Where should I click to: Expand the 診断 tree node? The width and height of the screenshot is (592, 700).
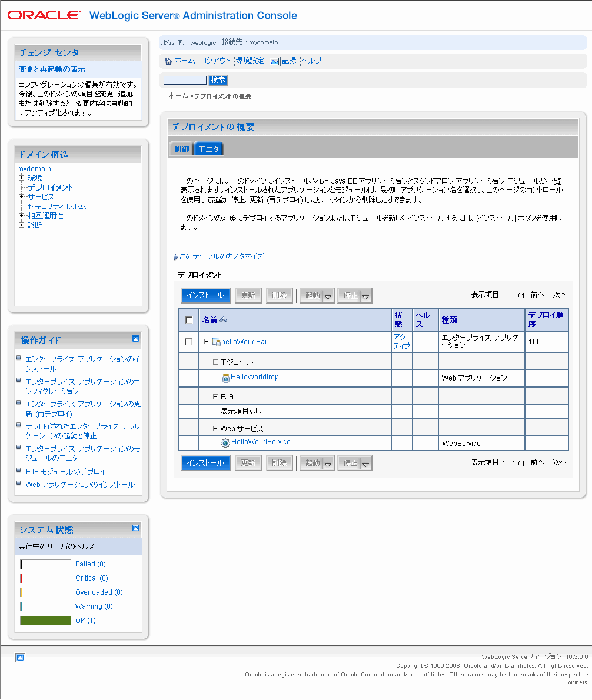click(x=21, y=225)
